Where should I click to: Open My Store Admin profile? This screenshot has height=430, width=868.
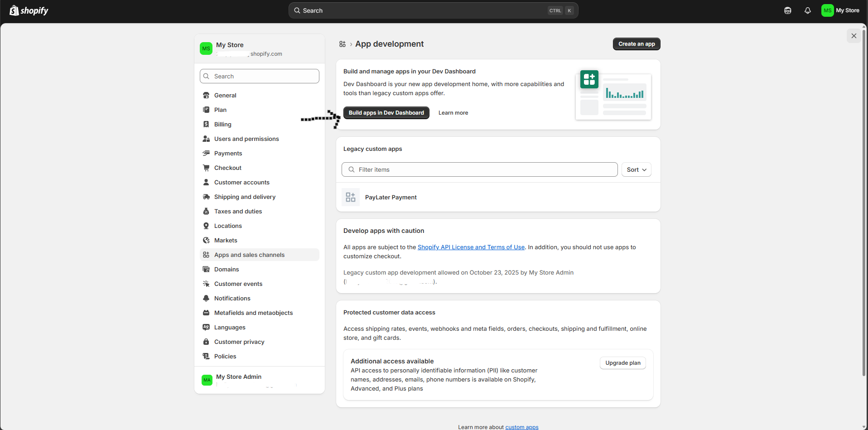(x=260, y=380)
